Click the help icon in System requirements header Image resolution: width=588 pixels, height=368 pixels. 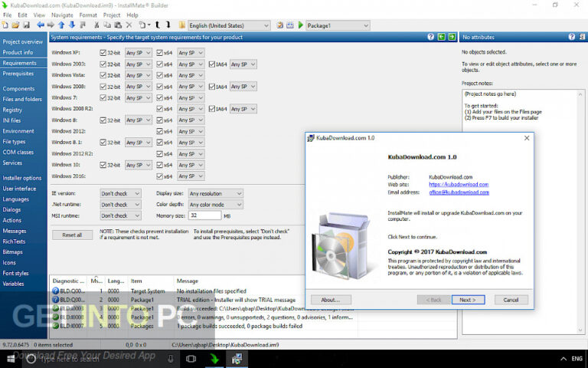point(430,37)
